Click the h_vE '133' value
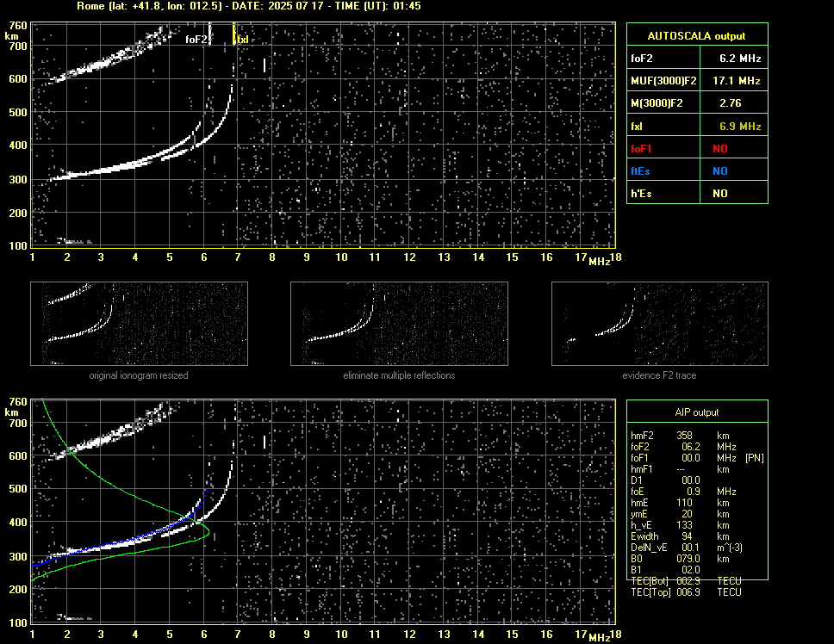The height and width of the screenshot is (644, 834). 685,525
